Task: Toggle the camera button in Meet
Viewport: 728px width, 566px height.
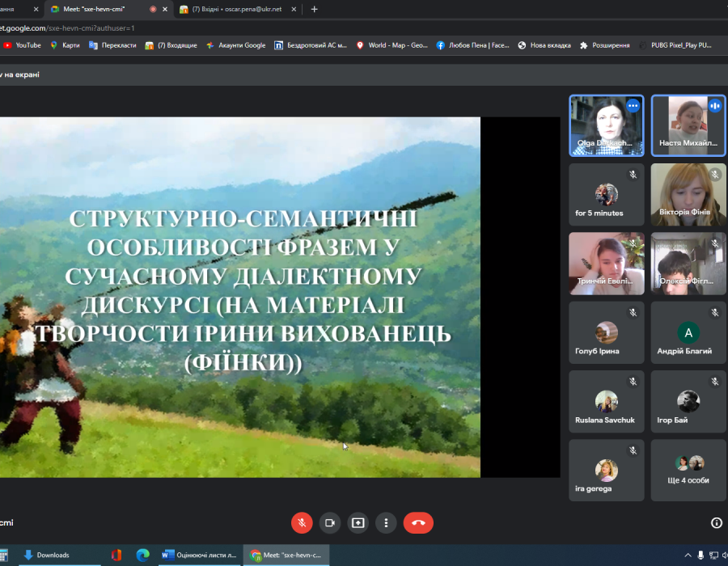Action: click(x=330, y=522)
